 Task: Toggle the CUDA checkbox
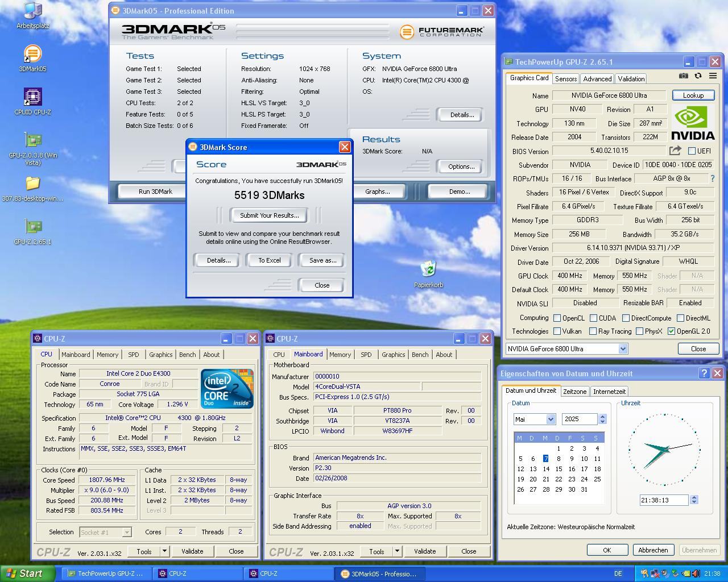tap(593, 318)
